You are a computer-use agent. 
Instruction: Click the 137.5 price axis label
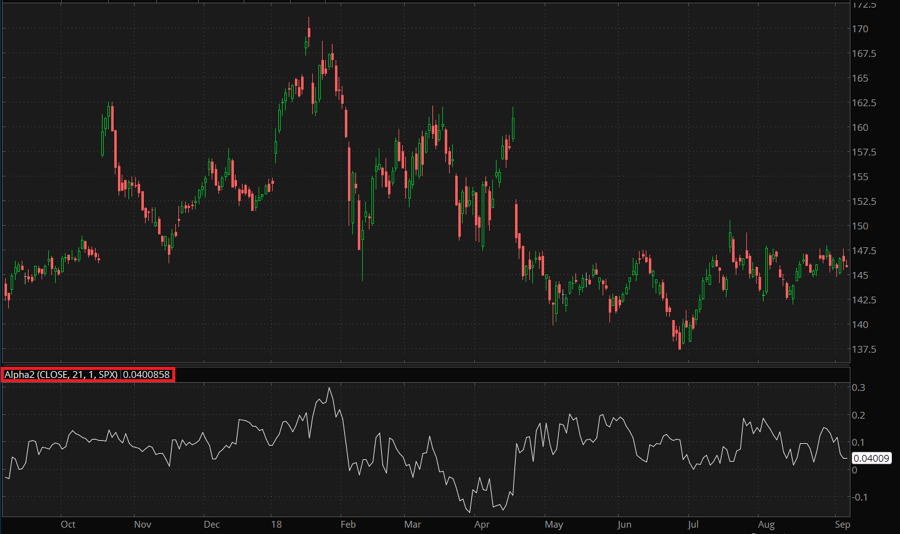pos(864,349)
